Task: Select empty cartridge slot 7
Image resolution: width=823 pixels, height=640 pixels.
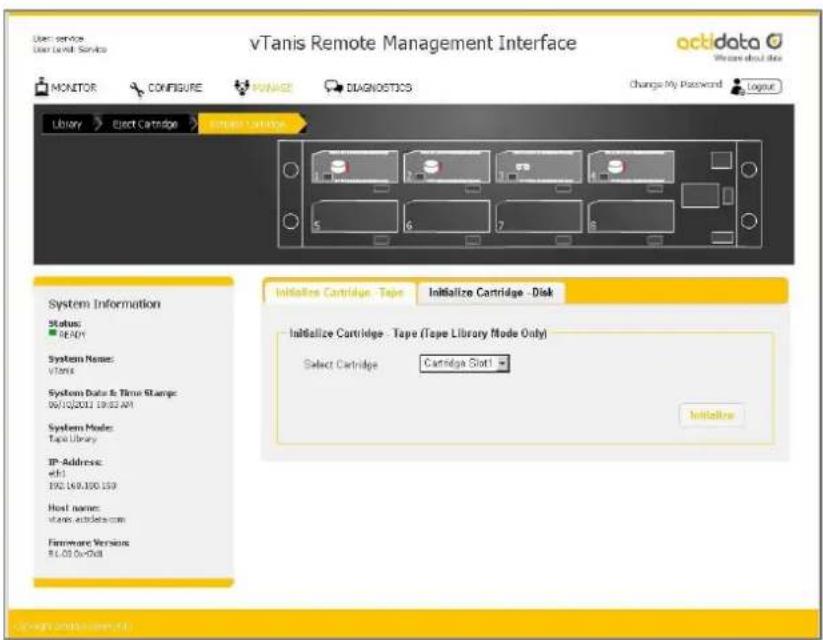Action: point(539,216)
